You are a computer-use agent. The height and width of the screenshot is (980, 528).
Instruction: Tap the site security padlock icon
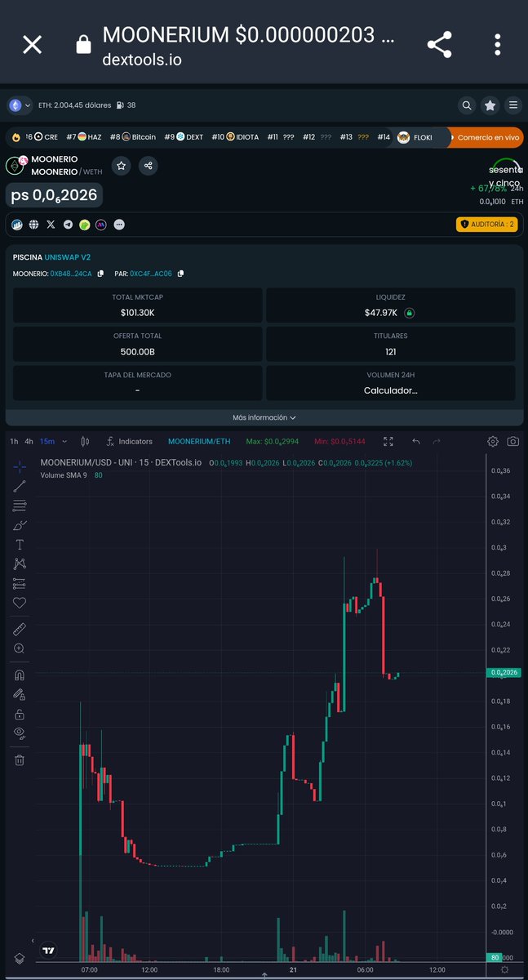click(83, 46)
